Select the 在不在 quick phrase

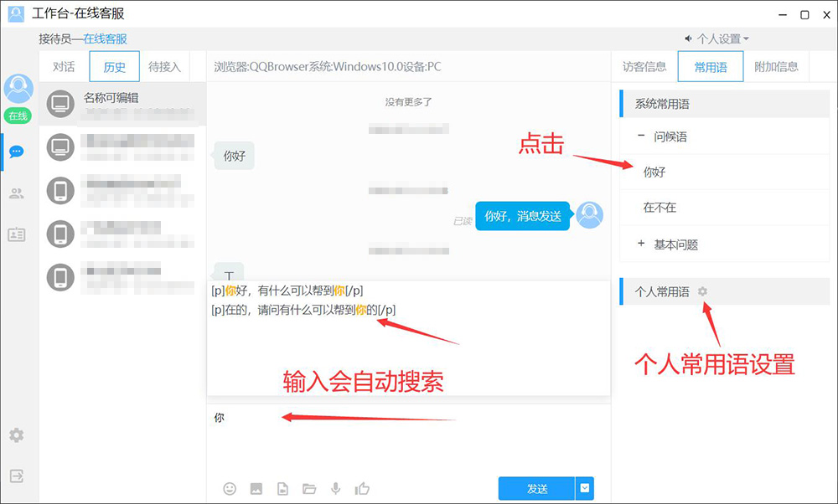[x=660, y=208]
